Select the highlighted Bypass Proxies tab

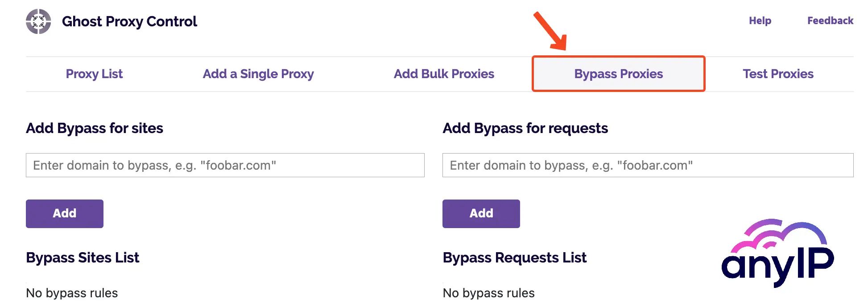click(x=618, y=74)
